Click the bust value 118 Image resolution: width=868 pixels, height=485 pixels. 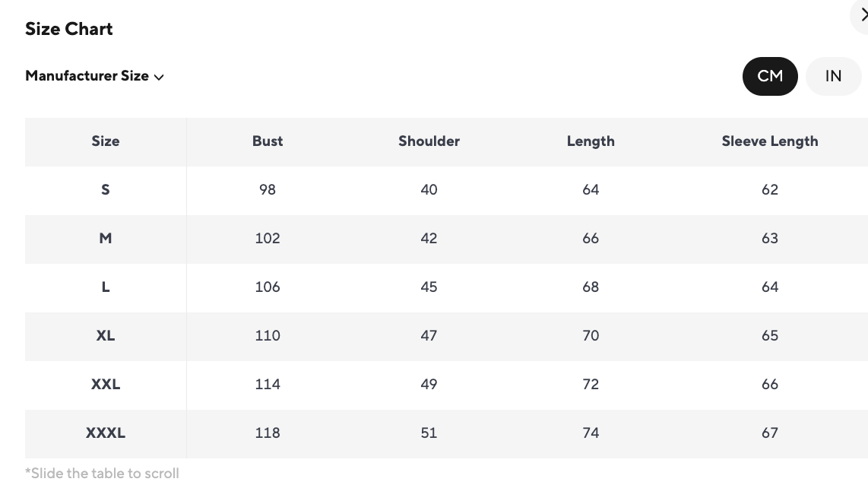point(268,433)
